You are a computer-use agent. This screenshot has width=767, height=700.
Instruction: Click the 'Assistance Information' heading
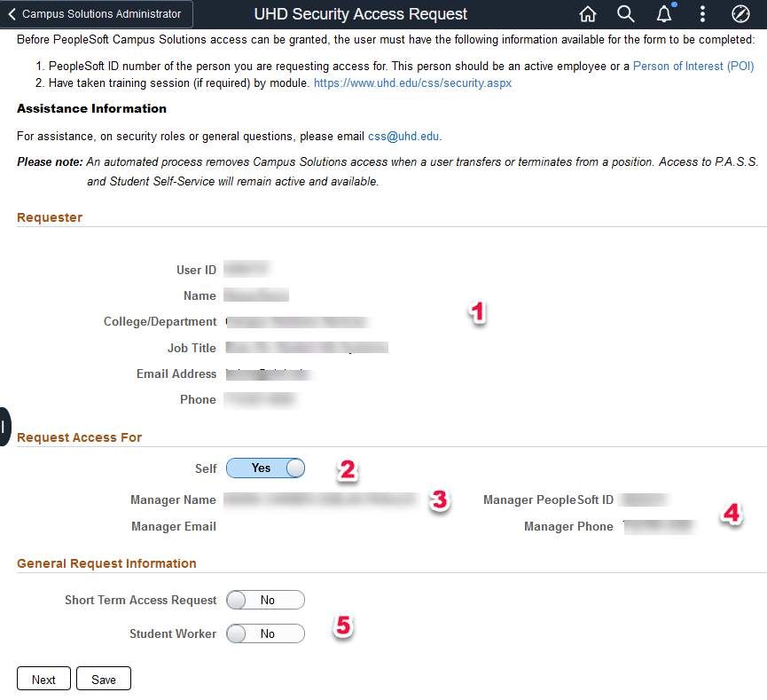91,108
